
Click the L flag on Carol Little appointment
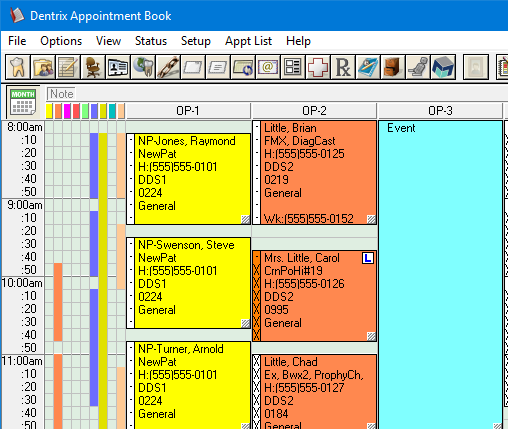(x=368, y=258)
